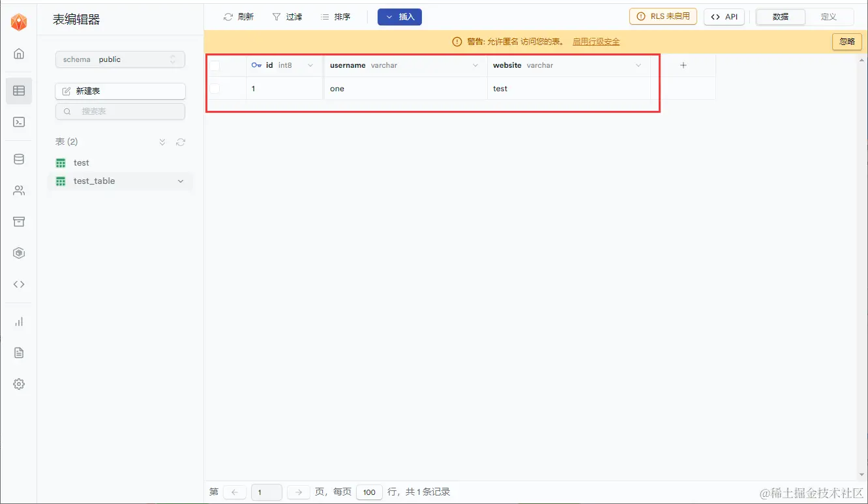Select the test_table entry in list

click(x=121, y=181)
